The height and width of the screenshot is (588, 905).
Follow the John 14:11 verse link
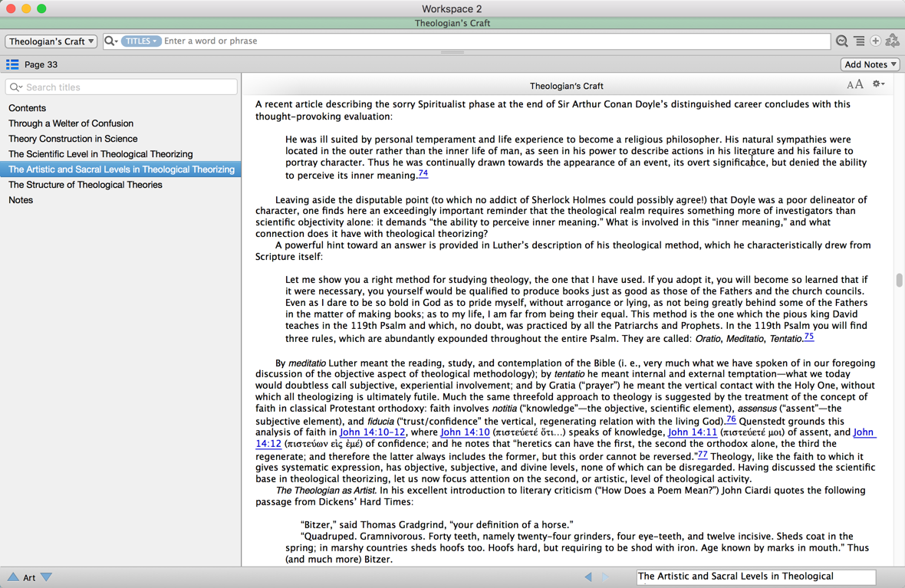[x=692, y=432]
